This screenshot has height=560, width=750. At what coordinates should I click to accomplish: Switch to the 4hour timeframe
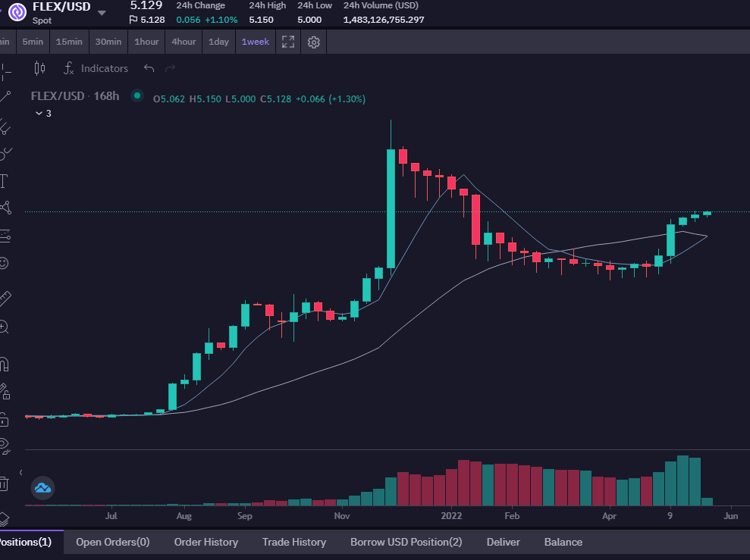point(184,42)
